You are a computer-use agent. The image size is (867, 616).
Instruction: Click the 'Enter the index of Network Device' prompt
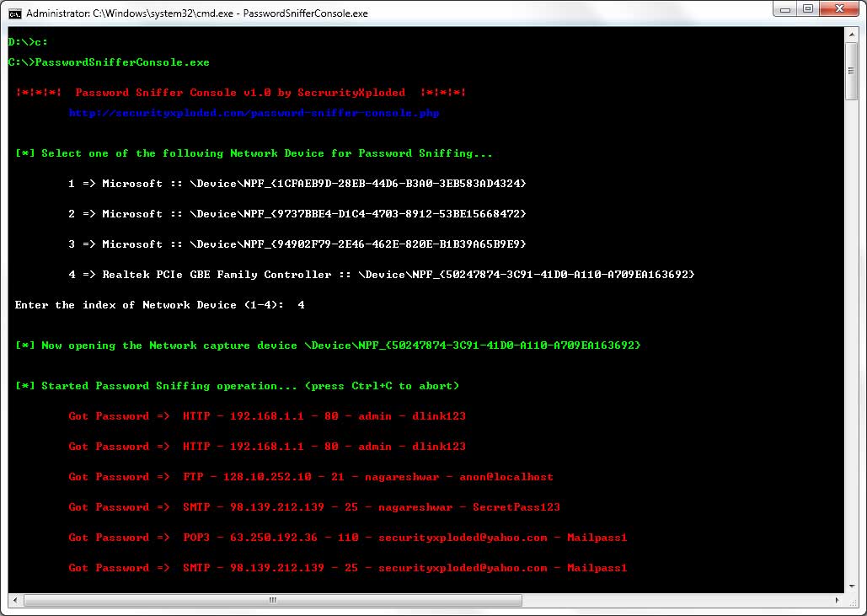coord(152,305)
